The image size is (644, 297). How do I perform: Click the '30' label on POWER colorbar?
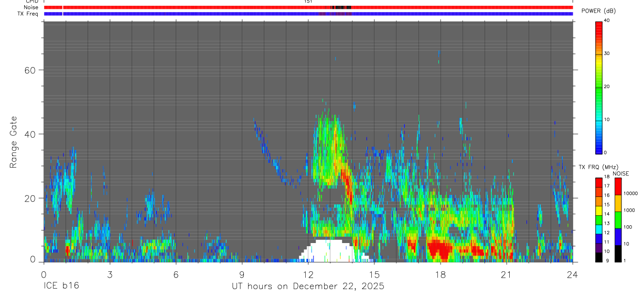click(x=607, y=53)
